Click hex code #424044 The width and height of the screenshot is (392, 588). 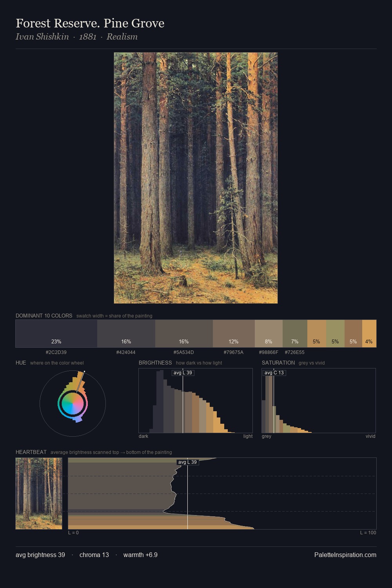126,352
